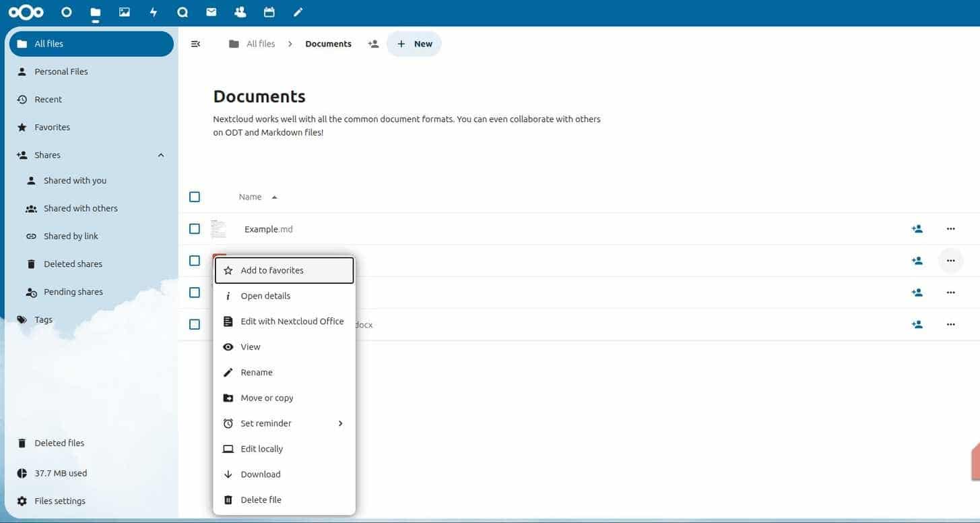This screenshot has width=980, height=523.
Task: Open Favorites in the sidebar
Action: [x=92, y=127]
